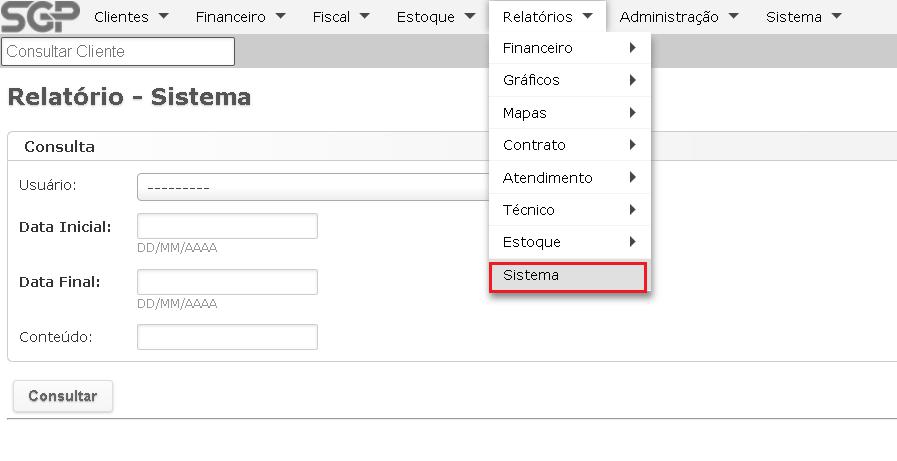The image size is (897, 461).
Task: Open the Contrato reports submenu
Action: coord(569,145)
